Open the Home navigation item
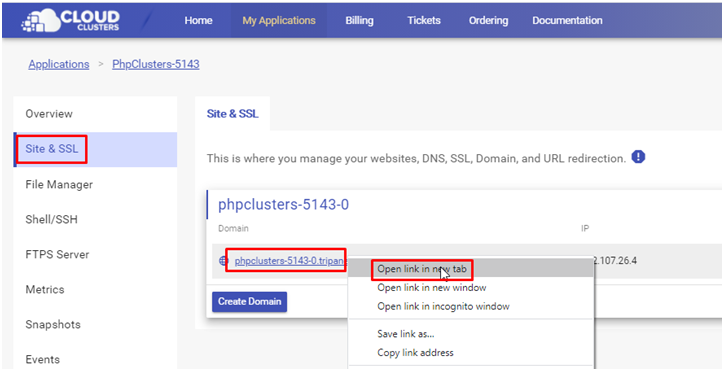Viewport: 724px width, 371px height. [198, 21]
